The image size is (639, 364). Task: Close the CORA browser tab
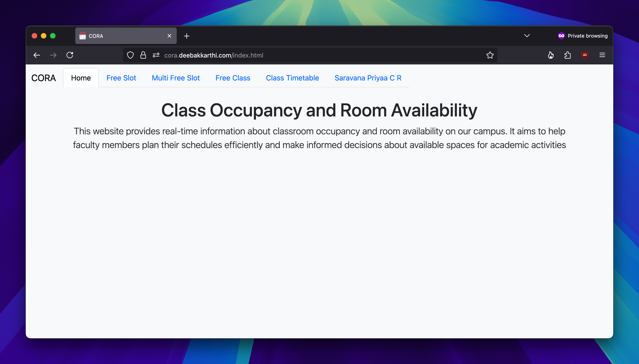[169, 36]
